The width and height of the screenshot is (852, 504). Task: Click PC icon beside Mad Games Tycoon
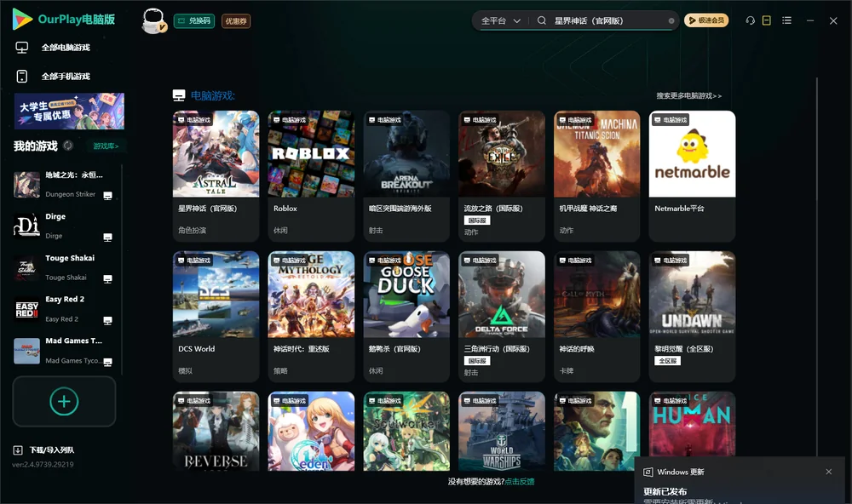(x=107, y=363)
